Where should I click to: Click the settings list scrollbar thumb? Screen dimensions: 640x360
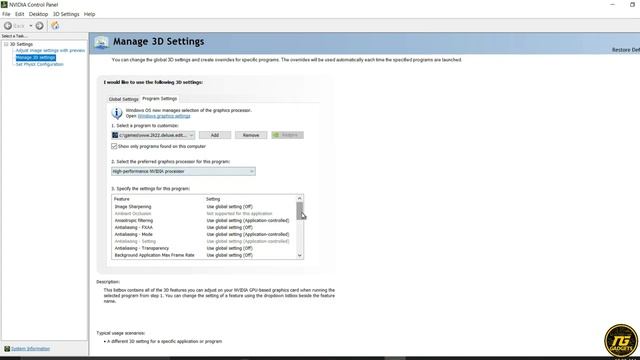[x=300, y=211]
